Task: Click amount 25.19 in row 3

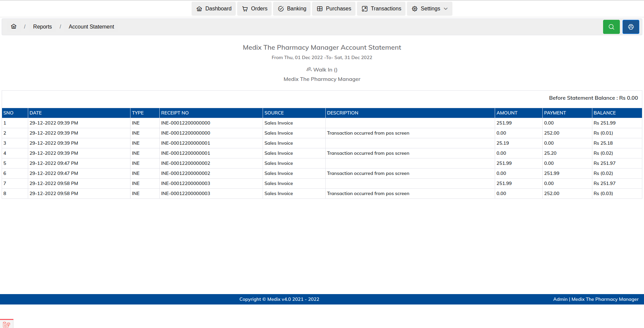Action: point(502,143)
